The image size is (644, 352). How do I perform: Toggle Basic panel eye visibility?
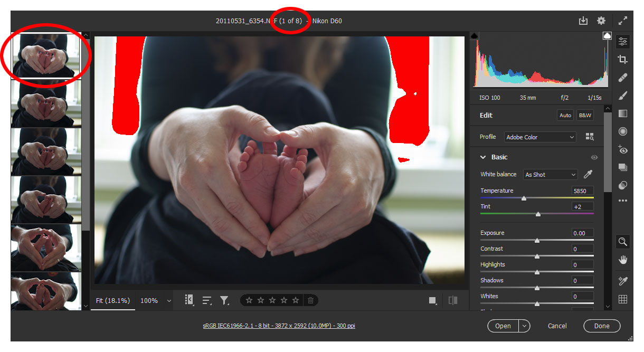click(x=594, y=157)
